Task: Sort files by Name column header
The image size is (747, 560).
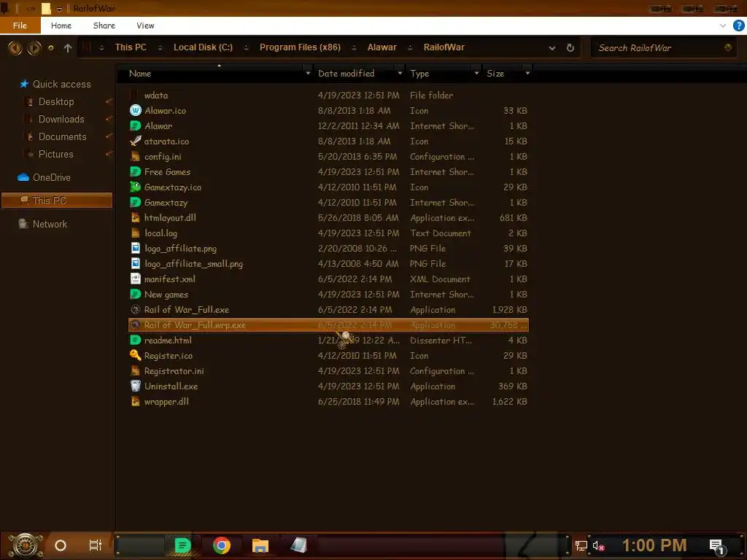Action: point(140,74)
